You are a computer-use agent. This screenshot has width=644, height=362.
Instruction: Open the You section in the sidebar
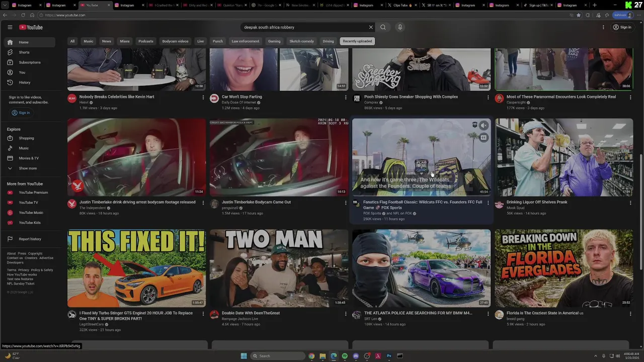pyautogui.click(x=30, y=72)
